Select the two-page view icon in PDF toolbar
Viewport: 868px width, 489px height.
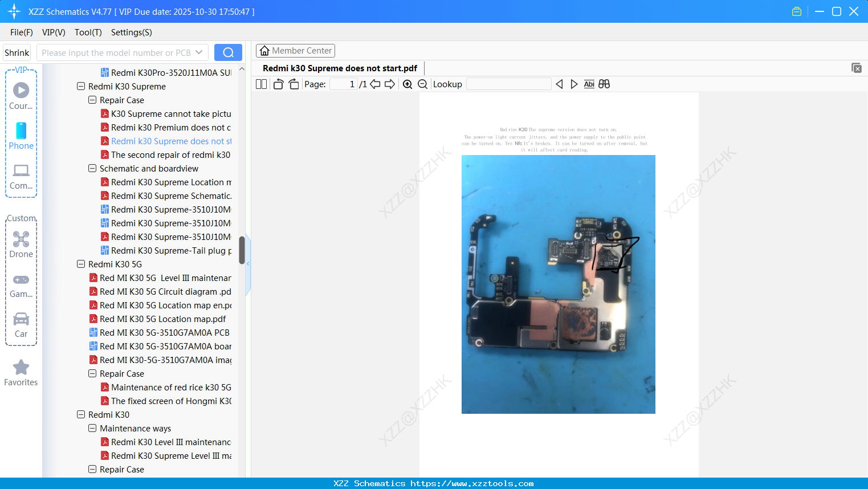click(261, 84)
